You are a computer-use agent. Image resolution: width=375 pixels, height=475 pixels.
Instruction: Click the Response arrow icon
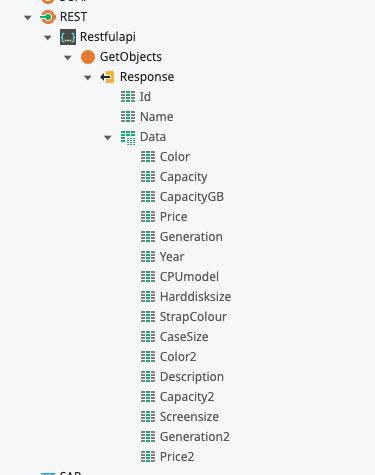(107, 77)
